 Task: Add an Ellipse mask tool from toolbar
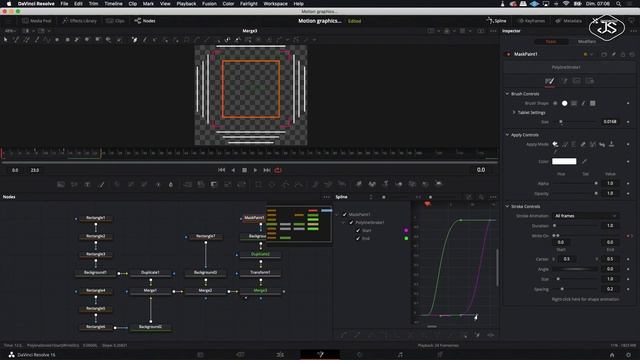click(272, 184)
